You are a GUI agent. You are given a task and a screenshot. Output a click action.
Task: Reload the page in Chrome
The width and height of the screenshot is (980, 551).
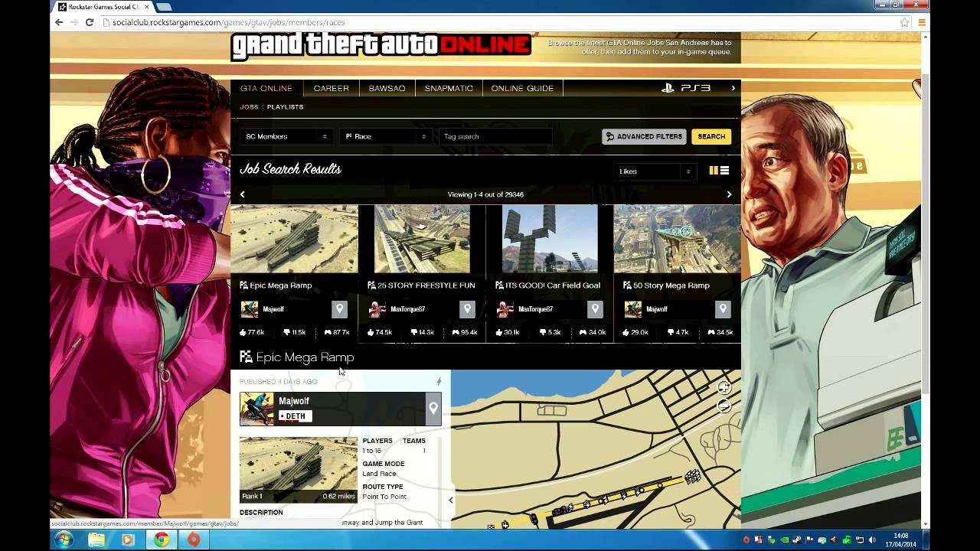pos(89,22)
